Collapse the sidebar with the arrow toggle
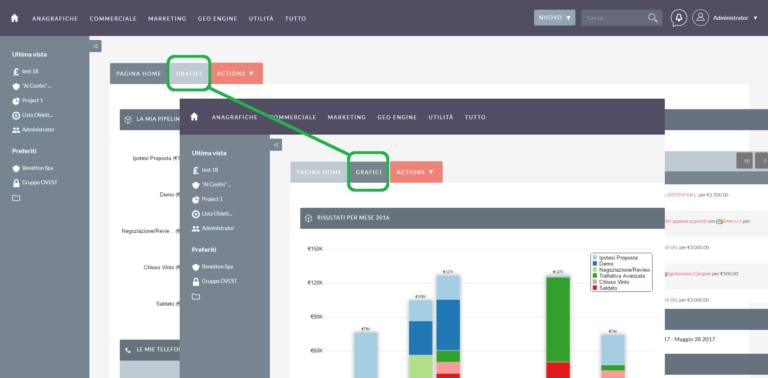This screenshot has height=378, width=768. point(96,46)
